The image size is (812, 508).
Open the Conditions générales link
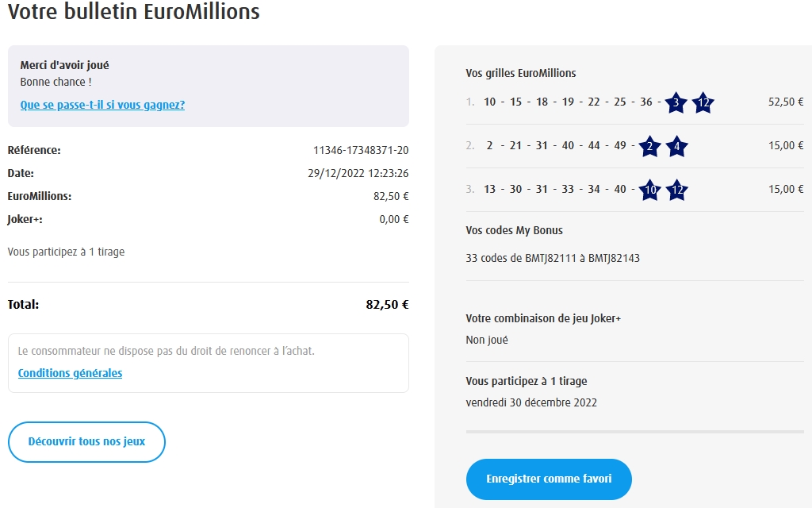coord(70,373)
